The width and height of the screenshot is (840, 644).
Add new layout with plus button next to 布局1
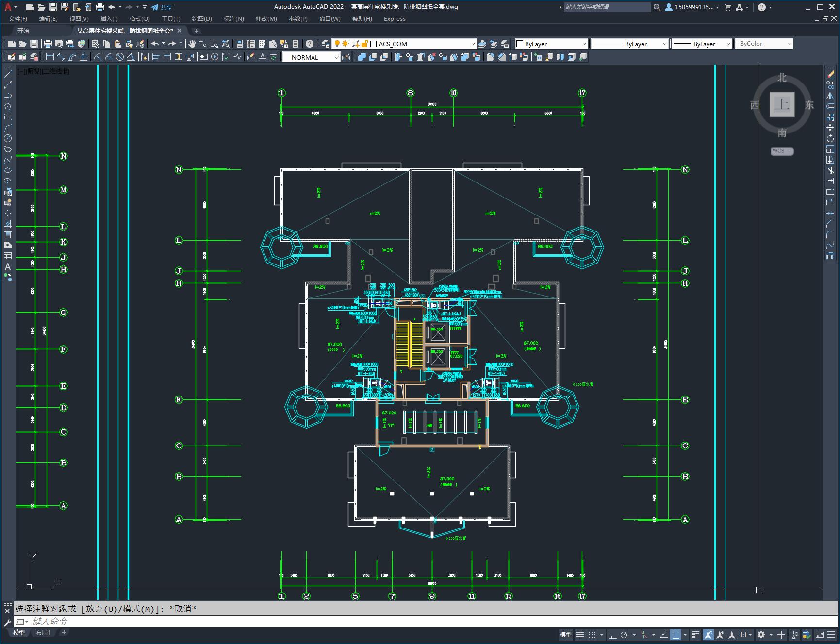coord(64,632)
